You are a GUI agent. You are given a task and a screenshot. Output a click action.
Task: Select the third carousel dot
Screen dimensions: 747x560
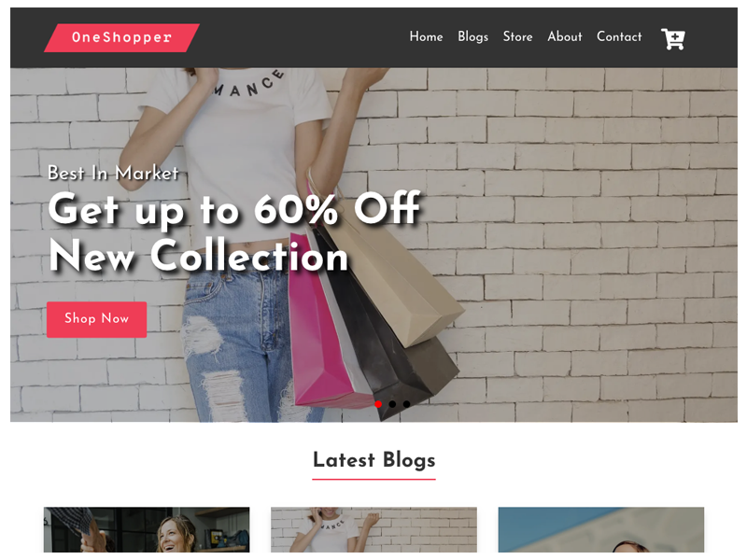tap(406, 404)
